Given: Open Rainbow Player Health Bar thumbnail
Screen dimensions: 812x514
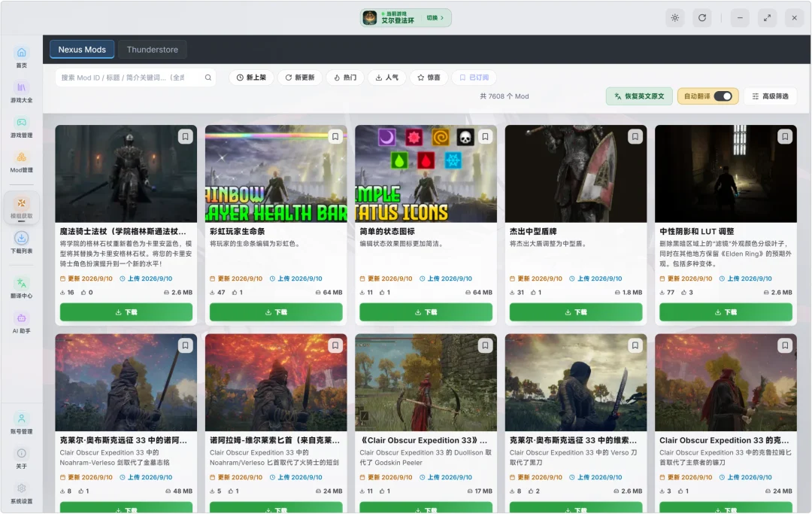Looking at the screenshot, I should pos(276,174).
